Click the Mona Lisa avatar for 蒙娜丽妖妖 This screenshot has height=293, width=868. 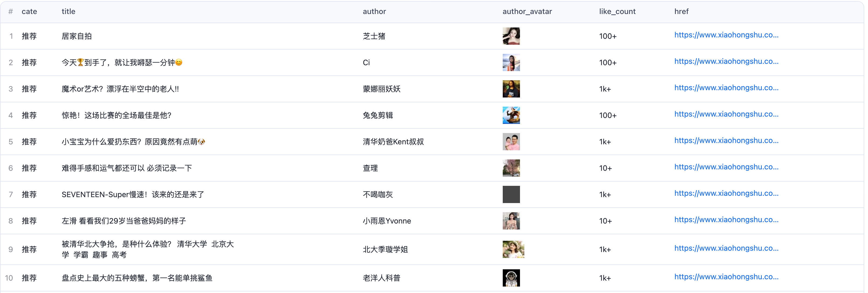511,89
